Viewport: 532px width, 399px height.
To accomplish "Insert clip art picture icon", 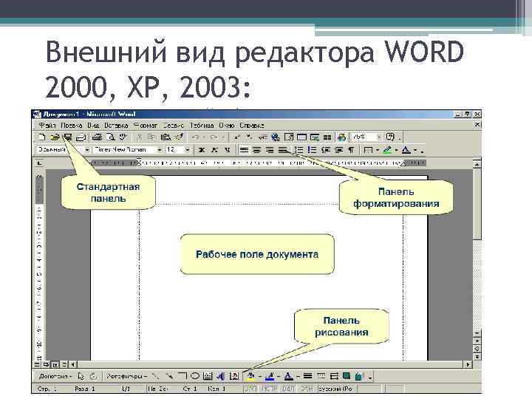I will click(233, 376).
